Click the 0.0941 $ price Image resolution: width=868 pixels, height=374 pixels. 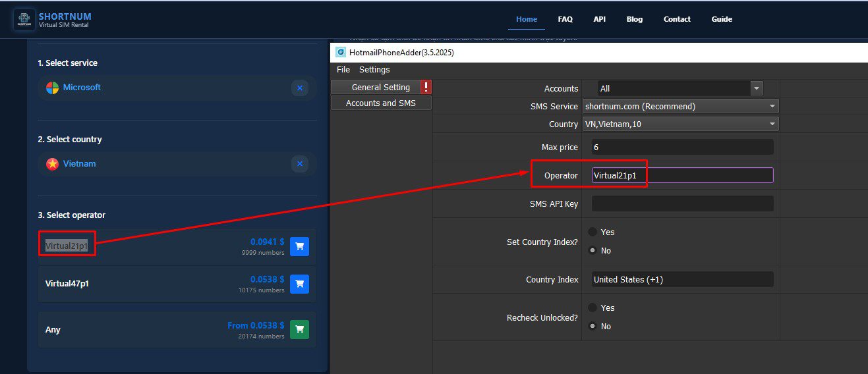coord(268,242)
